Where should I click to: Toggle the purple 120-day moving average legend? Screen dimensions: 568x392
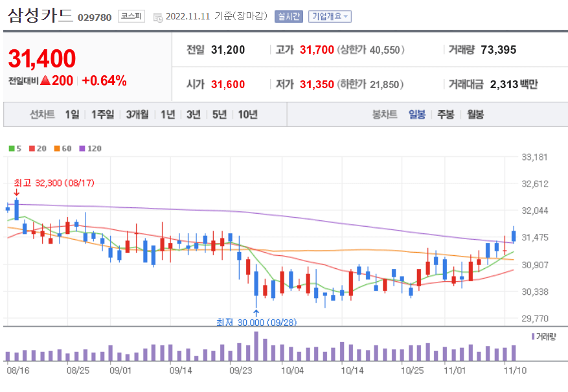coord(87,148)
